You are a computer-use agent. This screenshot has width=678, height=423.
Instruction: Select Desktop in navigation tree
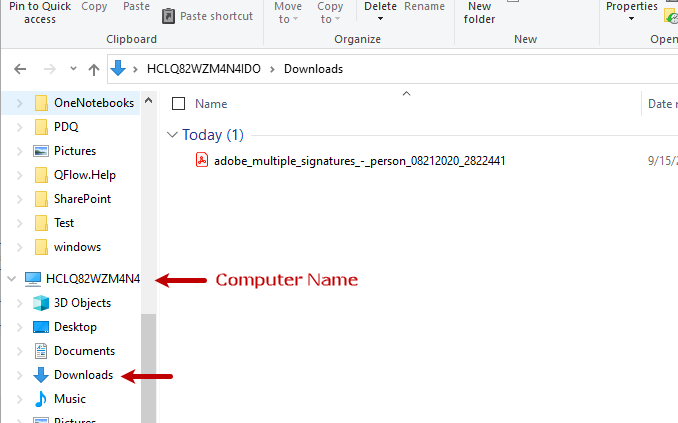point(75,327)
